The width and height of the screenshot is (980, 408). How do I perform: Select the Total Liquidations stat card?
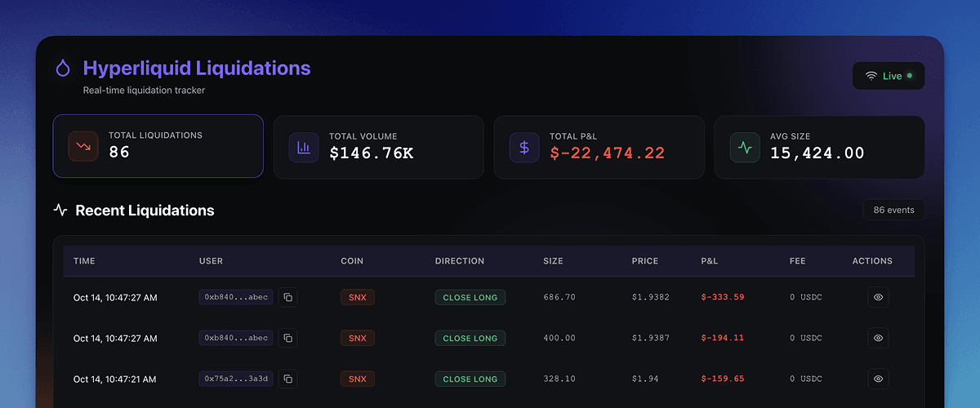click(158, 146)
